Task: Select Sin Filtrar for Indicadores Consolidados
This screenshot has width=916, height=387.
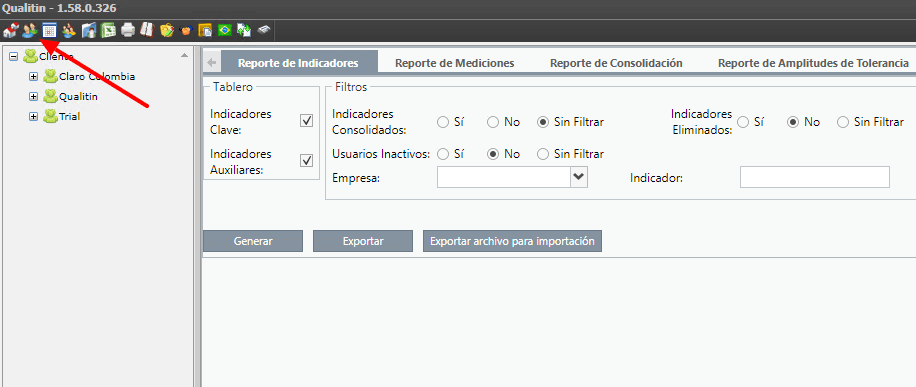Action: [x=543, y=122]
